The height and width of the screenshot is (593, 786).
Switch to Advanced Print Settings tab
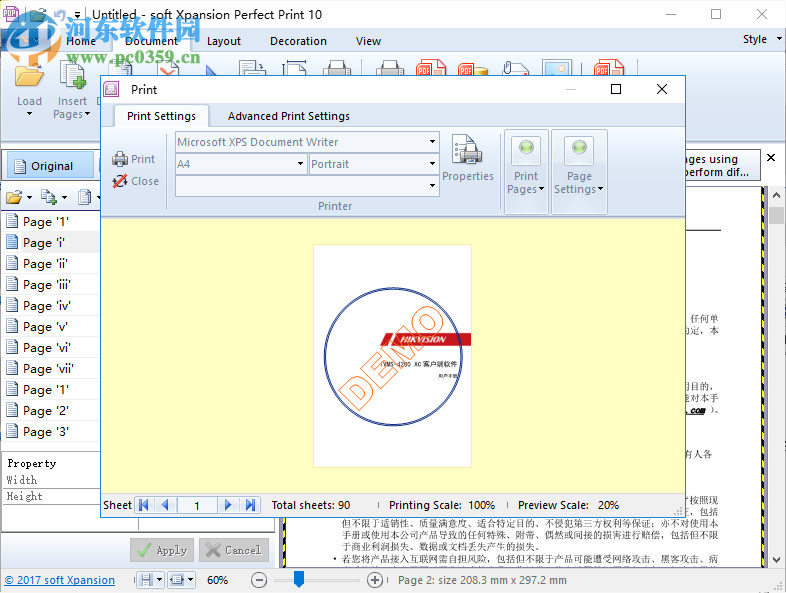click(289, 116)
